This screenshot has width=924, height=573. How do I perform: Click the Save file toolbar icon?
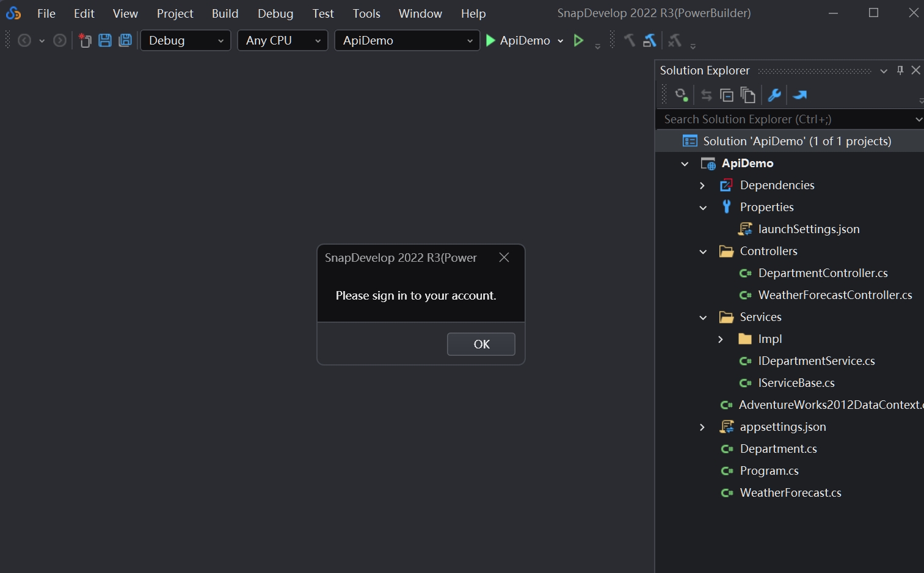click(x=105, y=40)
